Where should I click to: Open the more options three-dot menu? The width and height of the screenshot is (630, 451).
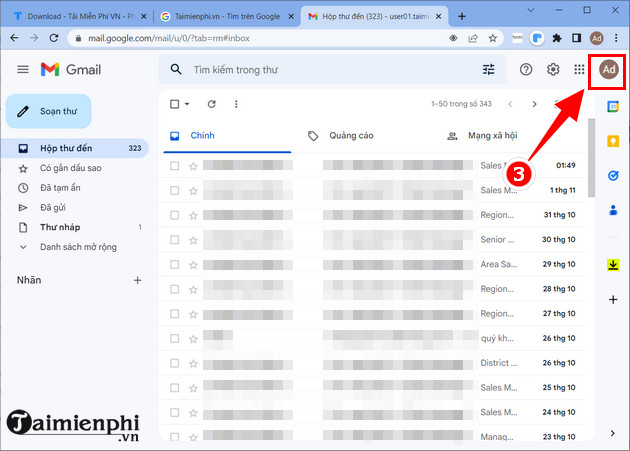pyautogui.click(x=236, y=104)
